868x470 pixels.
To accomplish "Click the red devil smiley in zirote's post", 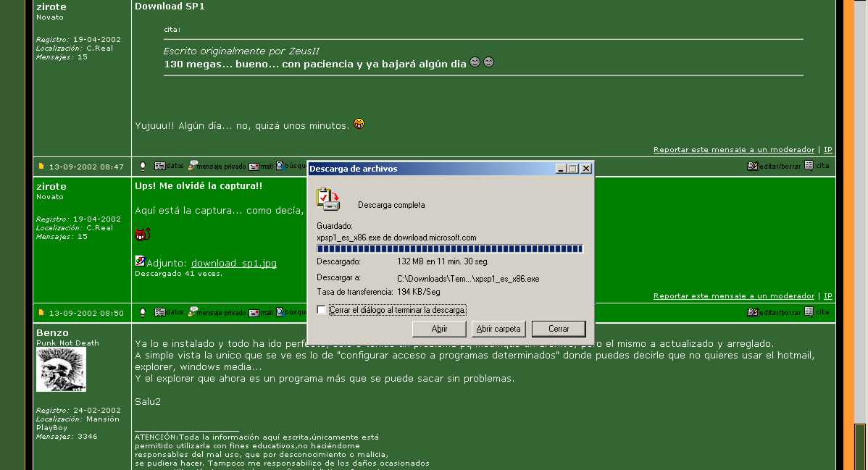I will point(142,235).
